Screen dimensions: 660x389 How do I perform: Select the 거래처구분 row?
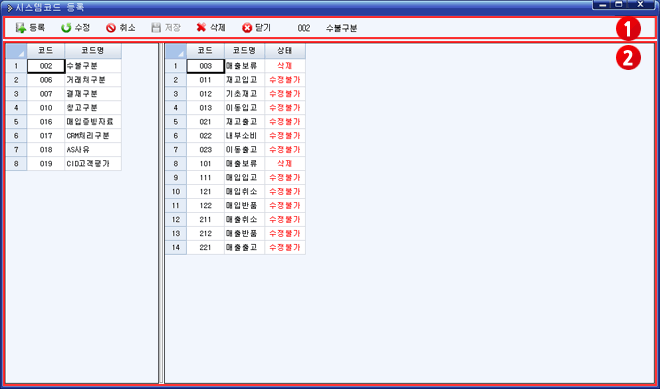click(93, 80)
